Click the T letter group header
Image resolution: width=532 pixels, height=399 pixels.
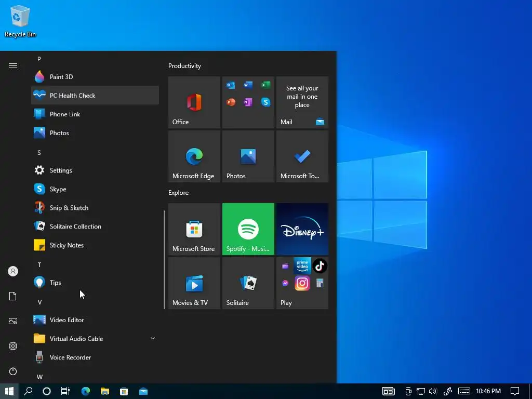[x=39, y=264]
